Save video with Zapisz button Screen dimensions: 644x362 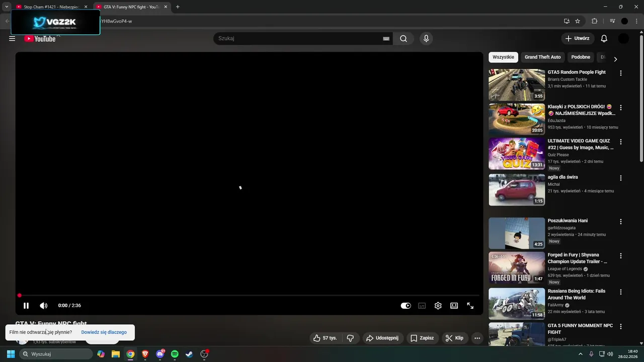tap(422, 338)
